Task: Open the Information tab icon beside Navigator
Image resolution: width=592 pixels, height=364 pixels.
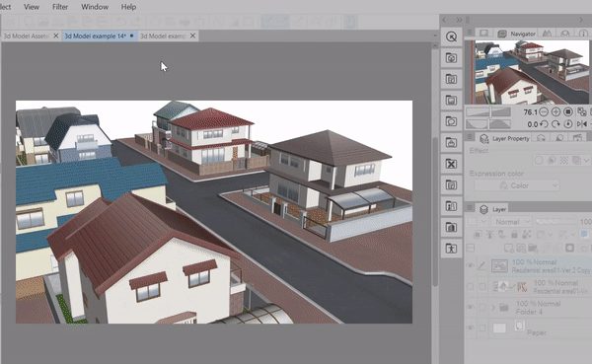Action: [583, 34]
